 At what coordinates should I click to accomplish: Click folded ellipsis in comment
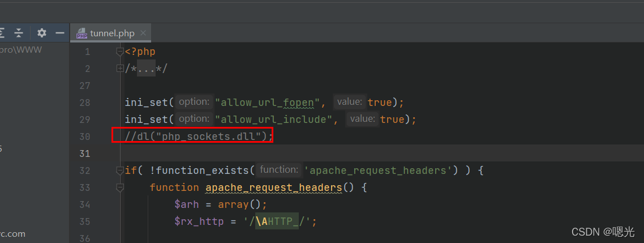pyautogui.click(x=146, y=69)
